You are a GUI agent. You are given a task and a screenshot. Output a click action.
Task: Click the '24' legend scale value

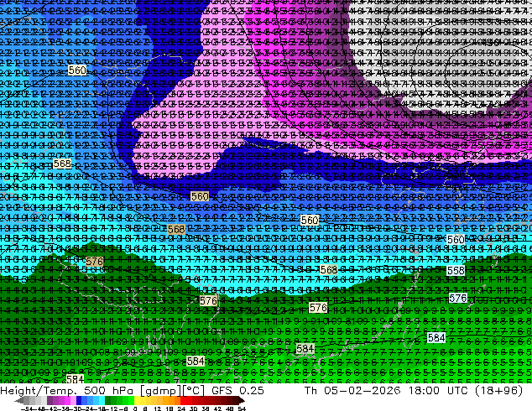tap(181, 408)
